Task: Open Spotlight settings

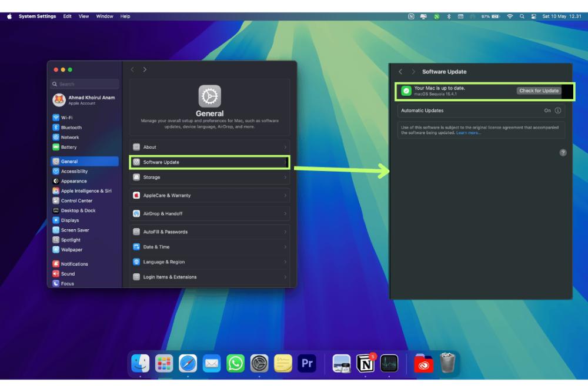Action: [84, 240]
